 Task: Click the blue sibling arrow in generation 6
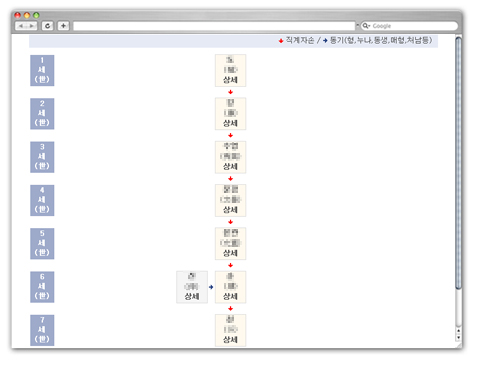coord(211,287)
